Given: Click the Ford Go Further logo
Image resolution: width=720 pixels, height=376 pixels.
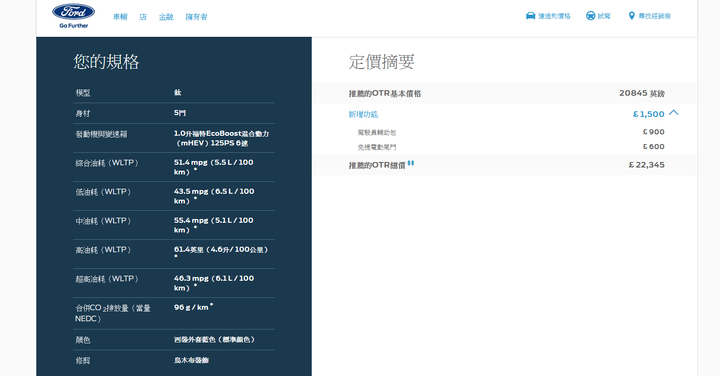Looking at the screenshot, I should tap(73, 16).
